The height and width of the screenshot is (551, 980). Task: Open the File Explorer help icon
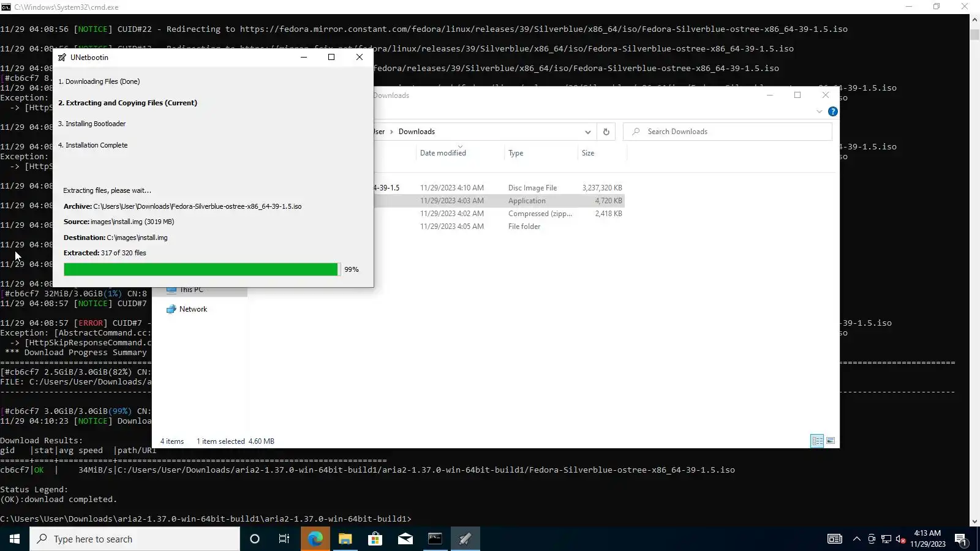point(832,111)
